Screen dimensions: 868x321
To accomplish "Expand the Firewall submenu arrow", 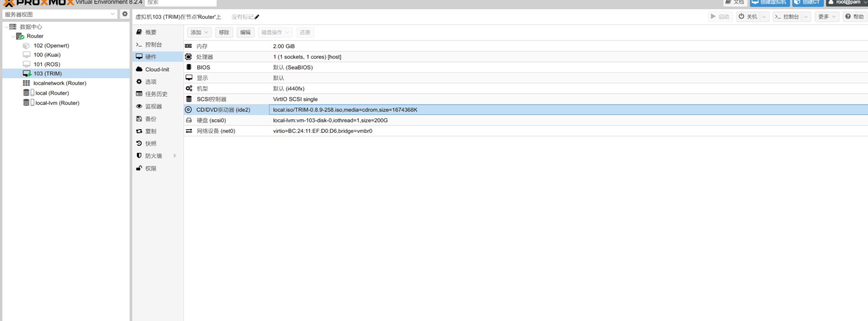I will (175, 156).
